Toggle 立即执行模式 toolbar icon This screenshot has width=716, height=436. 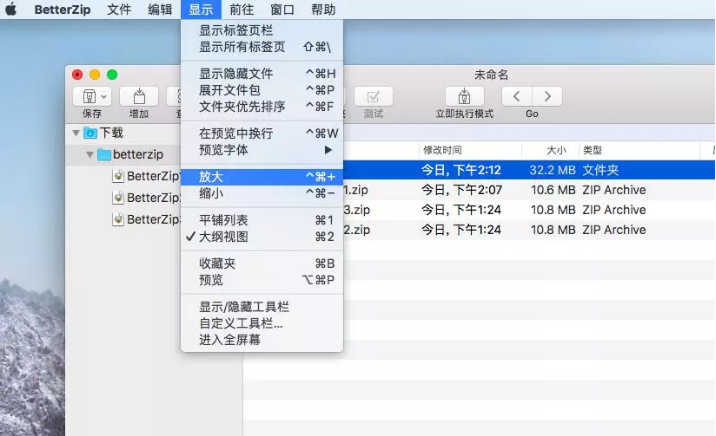464,96
